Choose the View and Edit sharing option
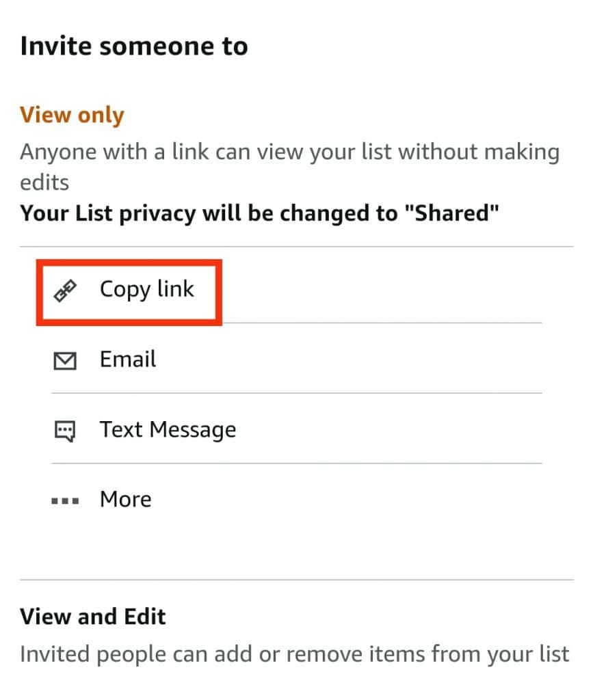593x700 pixels. click(93, 617)
